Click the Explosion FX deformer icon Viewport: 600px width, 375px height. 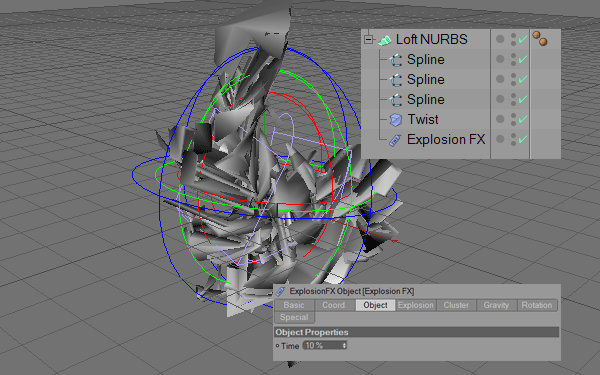(x=395, y=140)
